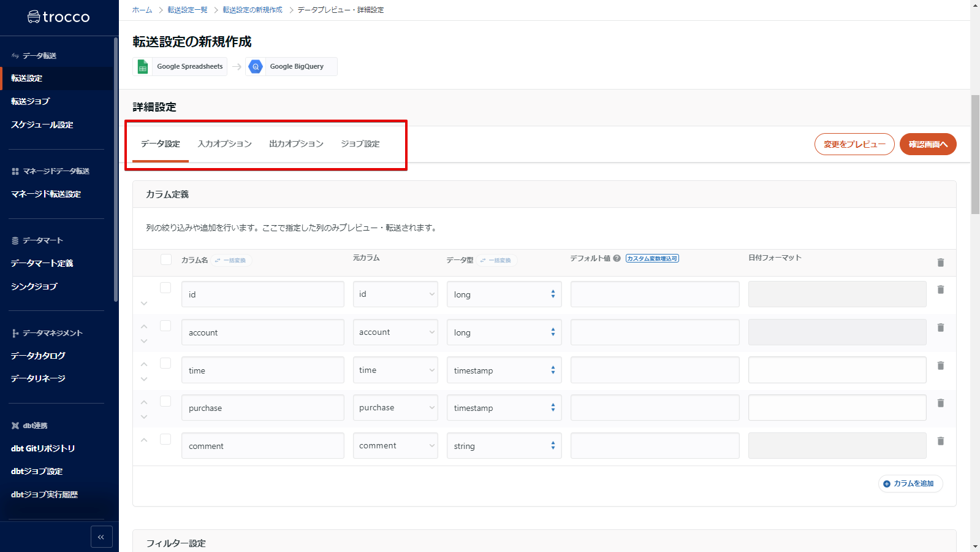Open the time source column dropdown
Viewport: 980px width, 552px height.
point(395,370)
